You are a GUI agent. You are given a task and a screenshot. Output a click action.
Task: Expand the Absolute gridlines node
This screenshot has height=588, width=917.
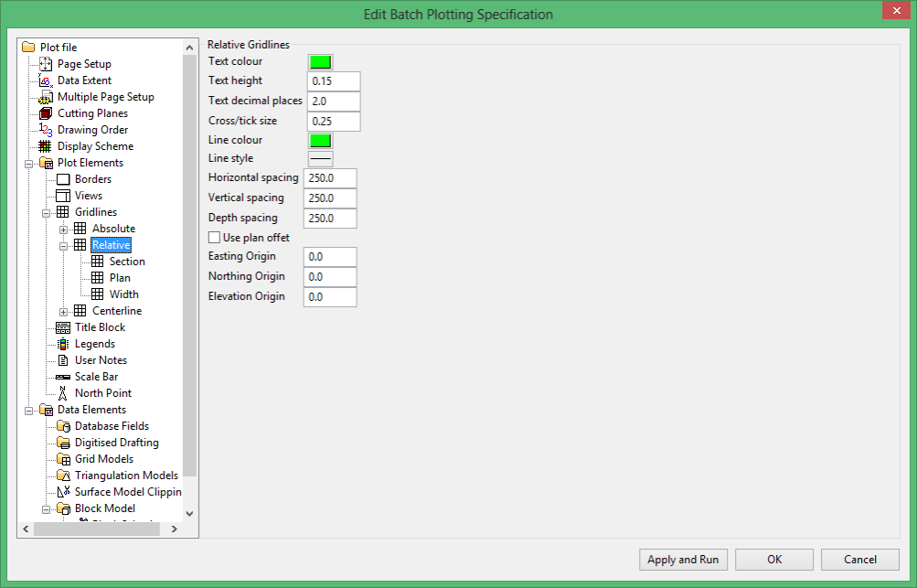(x=63, y=230)
